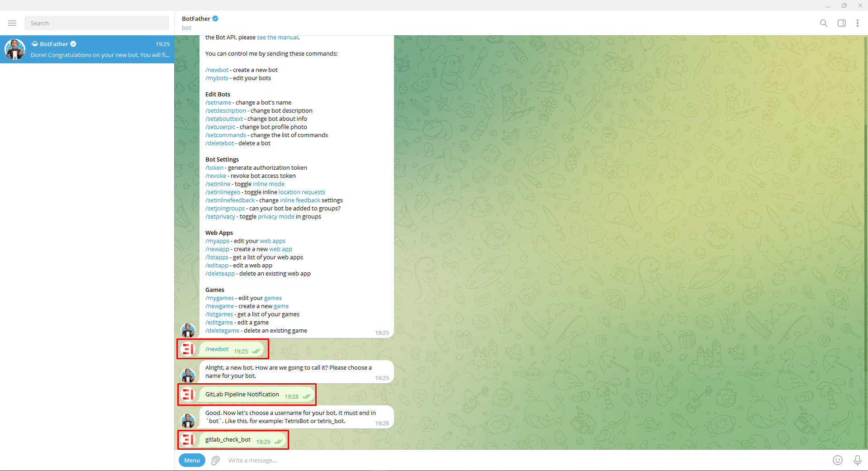
Task: Open the hamburger main menu
Action: tap(12, 23)
